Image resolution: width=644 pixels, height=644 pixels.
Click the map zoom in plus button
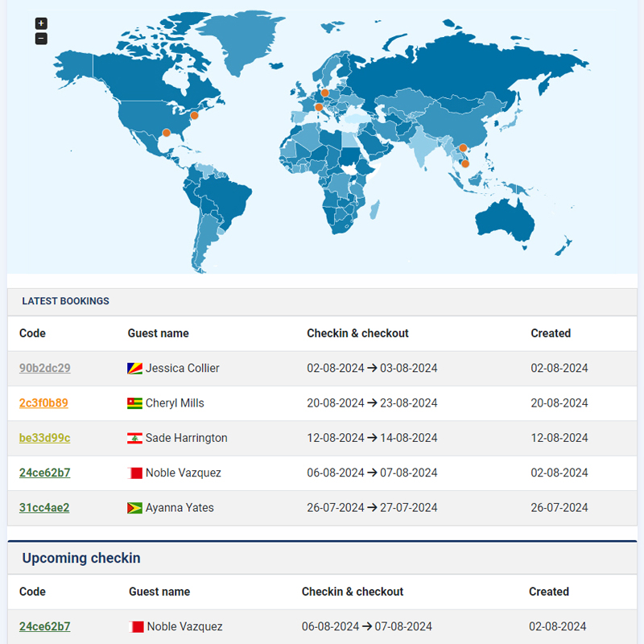(41, 24)
